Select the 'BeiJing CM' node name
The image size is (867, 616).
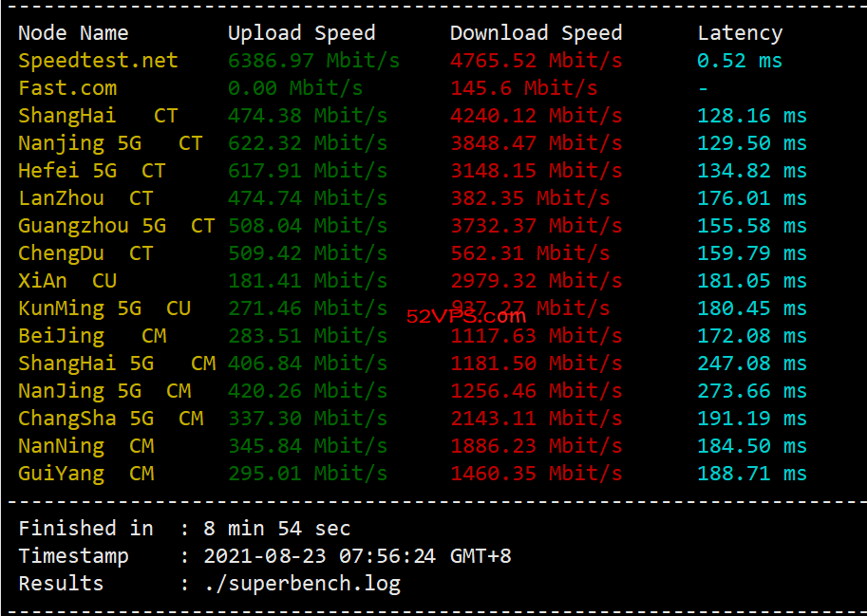[x=92, y=336]
